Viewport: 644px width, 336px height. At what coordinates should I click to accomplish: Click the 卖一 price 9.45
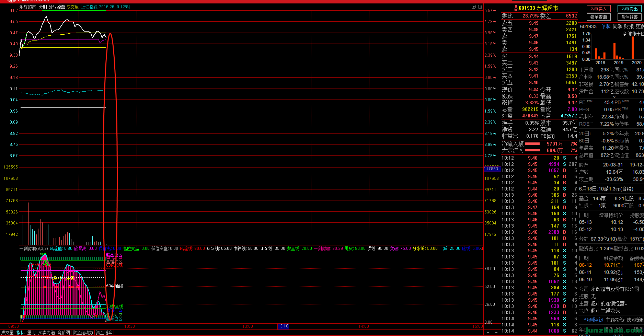pos(533,49)
